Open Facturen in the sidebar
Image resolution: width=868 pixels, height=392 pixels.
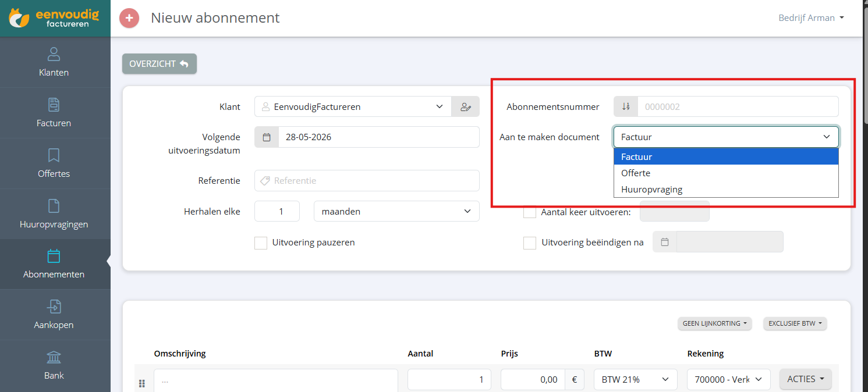(54, 113)
